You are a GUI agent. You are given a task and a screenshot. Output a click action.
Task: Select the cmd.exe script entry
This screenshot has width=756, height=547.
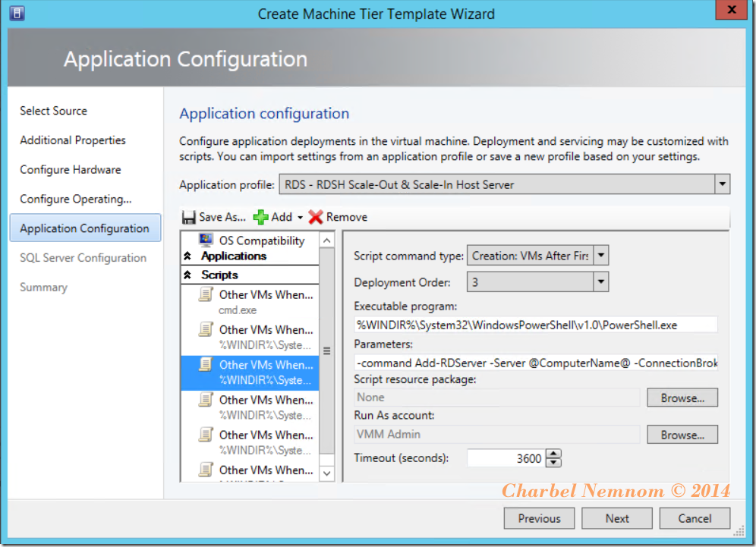[x=250, y=302]
